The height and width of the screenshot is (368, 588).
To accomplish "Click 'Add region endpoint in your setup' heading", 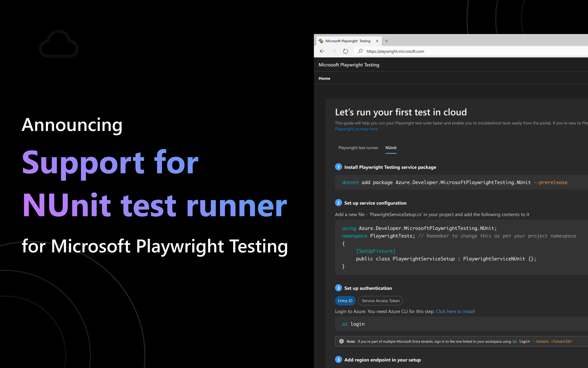I will click(382, 360).
